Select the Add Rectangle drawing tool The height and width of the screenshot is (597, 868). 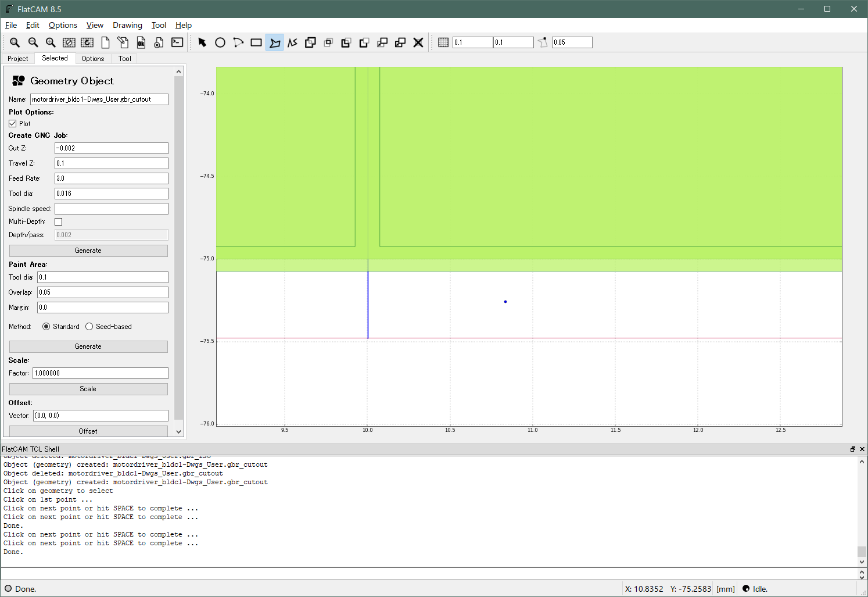tap(256, 42)
